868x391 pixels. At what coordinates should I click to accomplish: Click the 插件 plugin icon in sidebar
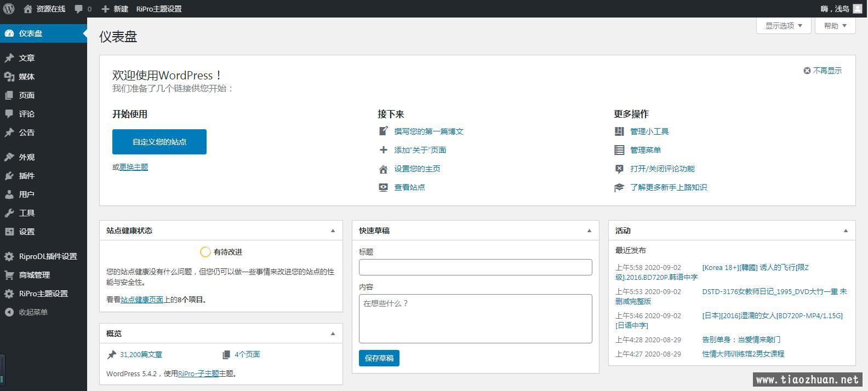[x=9, y=176]
